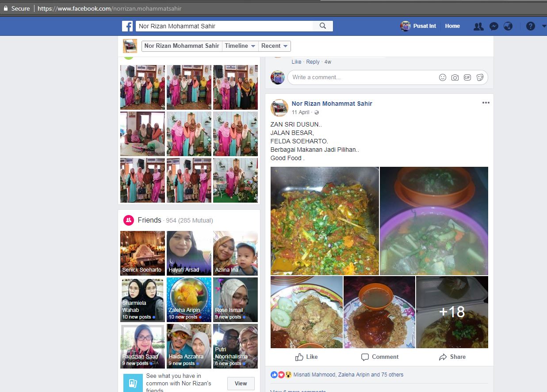547x392 pixels.
Task: Comment on the food post
Action: tap(380, 357)
